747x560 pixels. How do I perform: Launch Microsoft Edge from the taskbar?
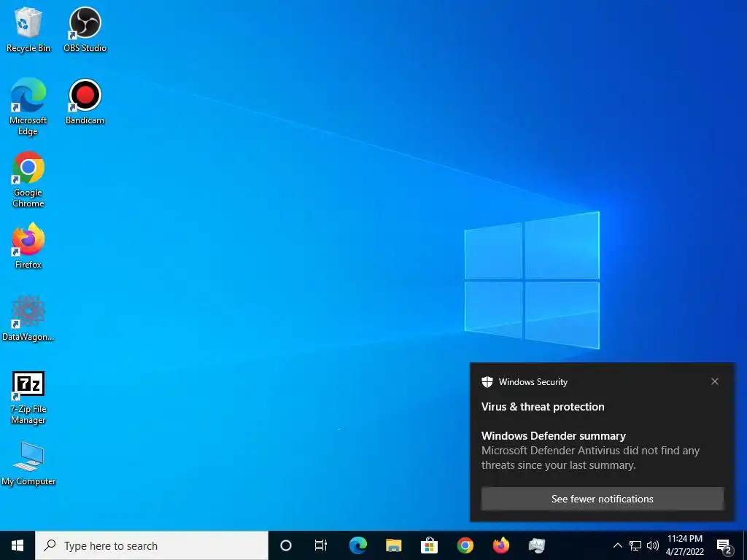(x=357, y=545)
